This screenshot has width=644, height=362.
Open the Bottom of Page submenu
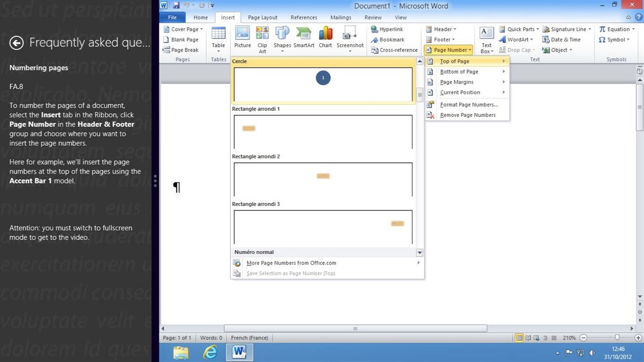[x=459, y=71]
